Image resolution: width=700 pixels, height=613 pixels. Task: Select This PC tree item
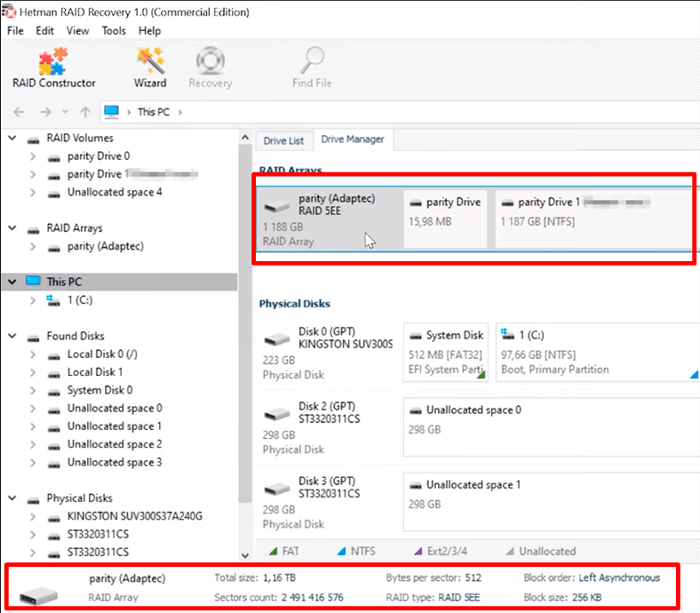point(64,282)
